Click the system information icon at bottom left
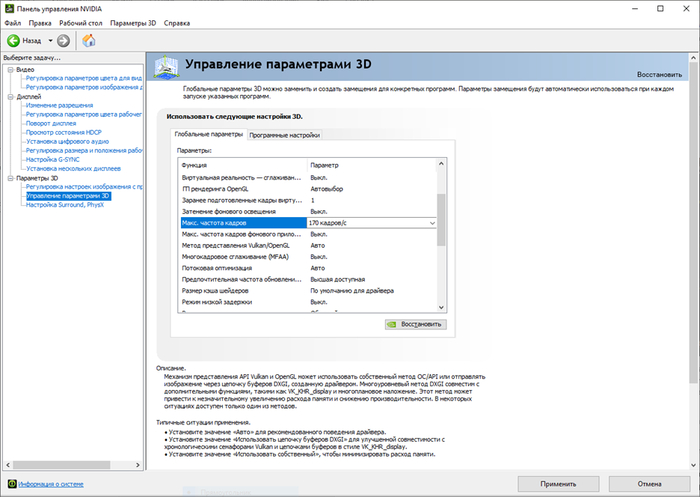The height and width of the screenshot is (497, 700). click(9, 483)
